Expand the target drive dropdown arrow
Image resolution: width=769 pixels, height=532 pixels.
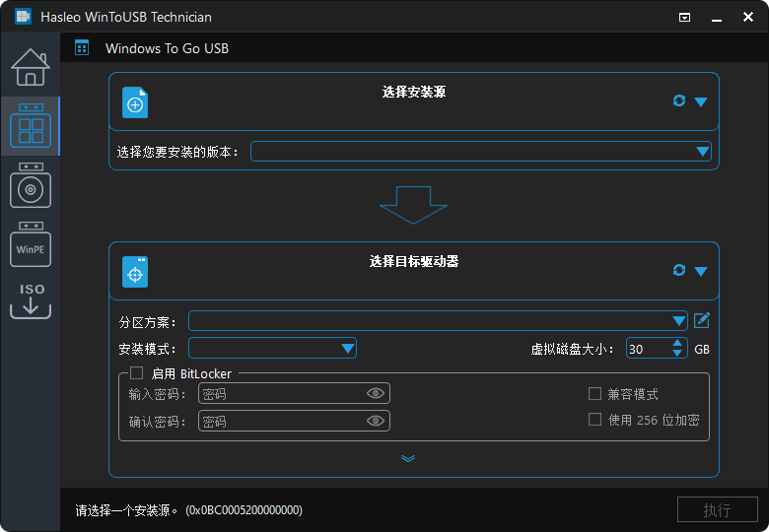(x=701, y=271)
